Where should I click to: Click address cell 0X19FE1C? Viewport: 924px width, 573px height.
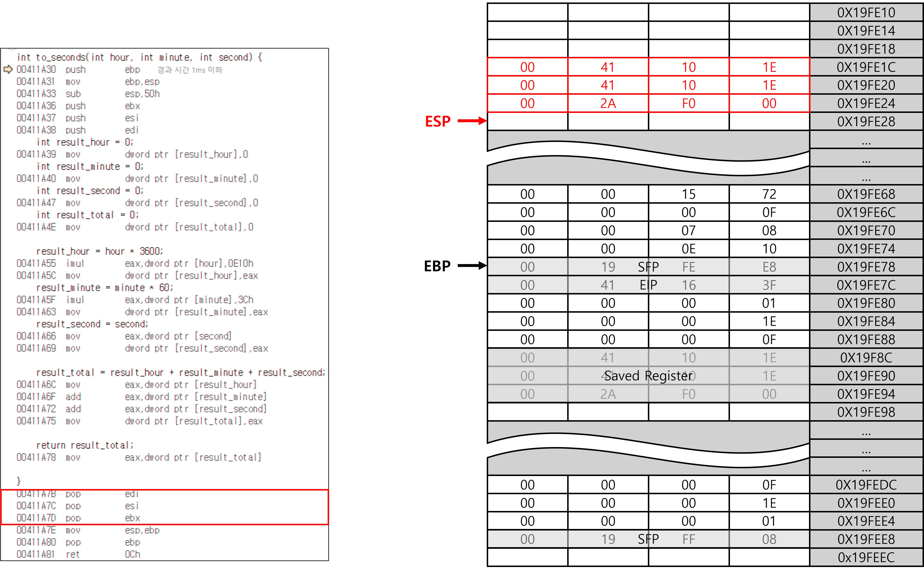pos(866,67)
